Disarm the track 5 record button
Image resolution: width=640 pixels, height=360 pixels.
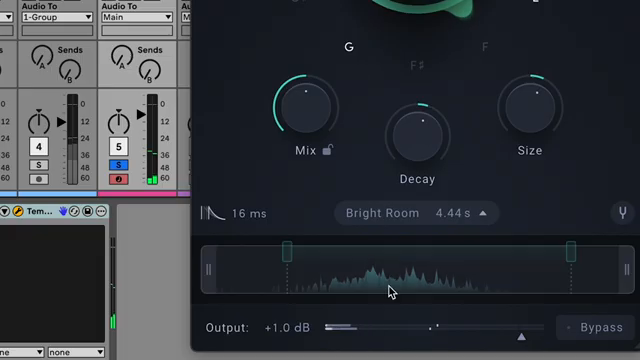point(118,179)
